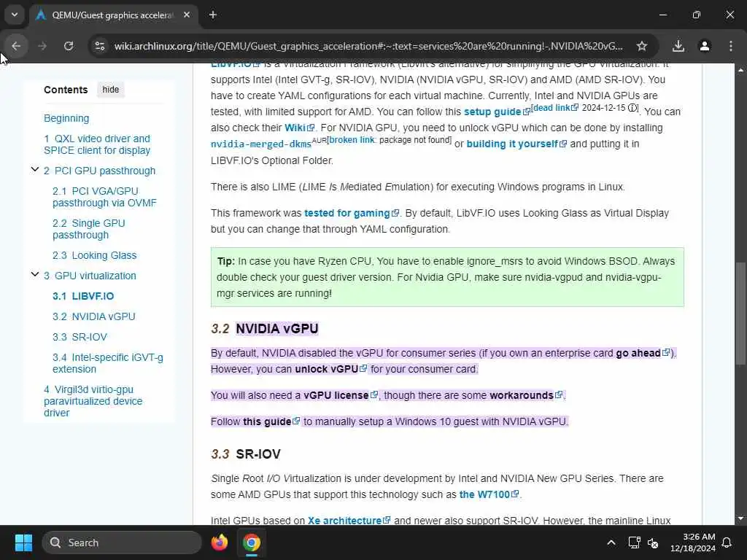Reload the Arch Wiki page
This screenshot has width=747, height=560.
69,46
